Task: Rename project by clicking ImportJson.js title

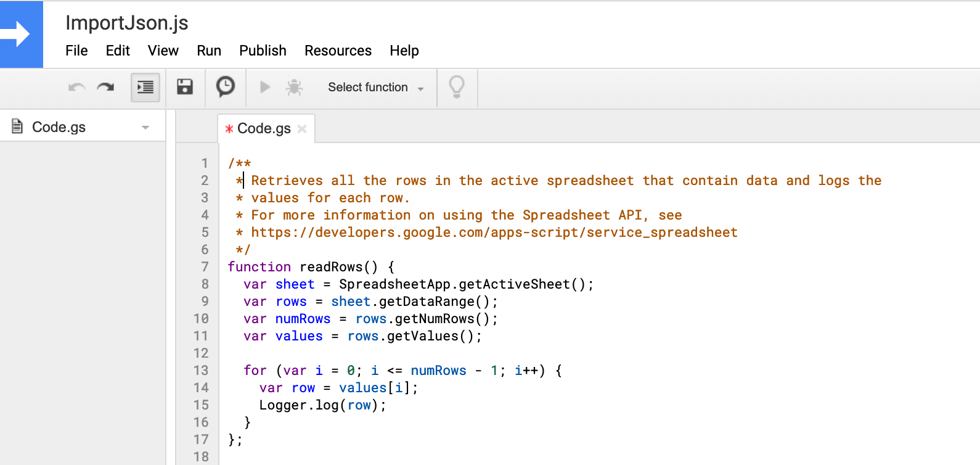Action: [127, 23]
